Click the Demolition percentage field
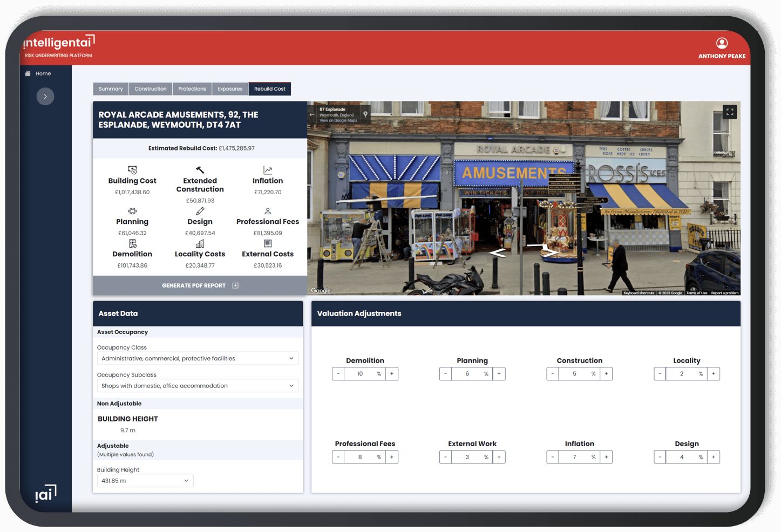 coord(365,374)
